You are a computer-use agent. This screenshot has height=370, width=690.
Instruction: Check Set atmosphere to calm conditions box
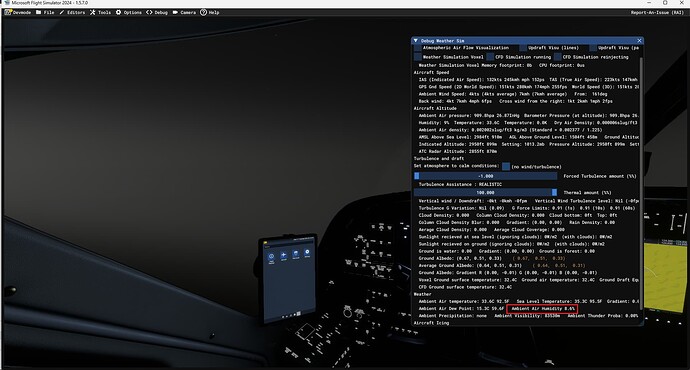(506, 166)
